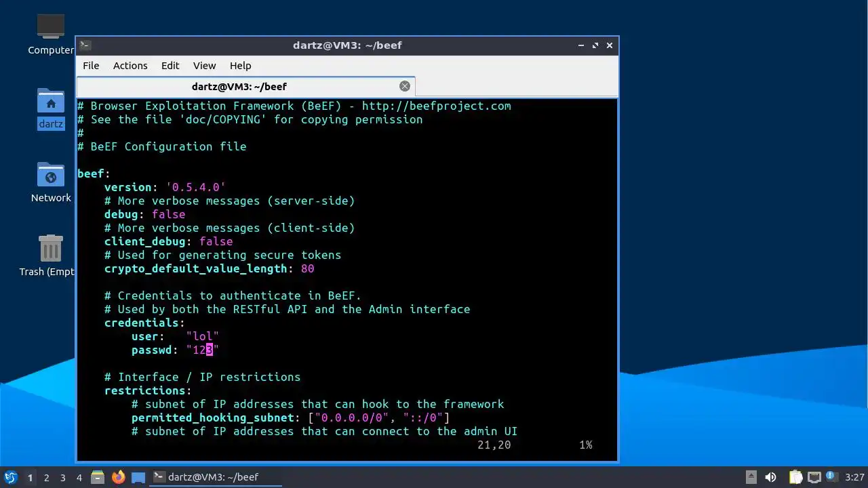The height and width of the screenshot is (488, 868).
Task: Open the Edit menu
Action: click(170, 66)
